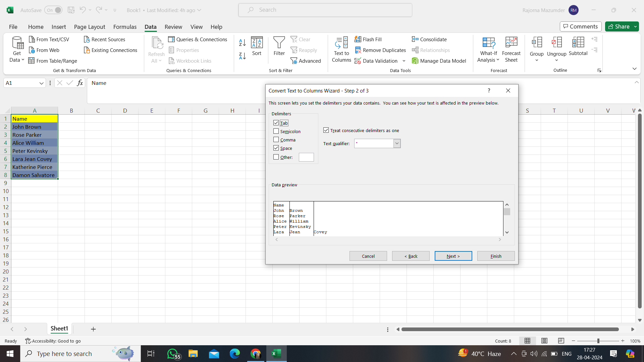The image size is (644, 362).
Task: Open Recent Sources
Action: (x=104, y=39)
